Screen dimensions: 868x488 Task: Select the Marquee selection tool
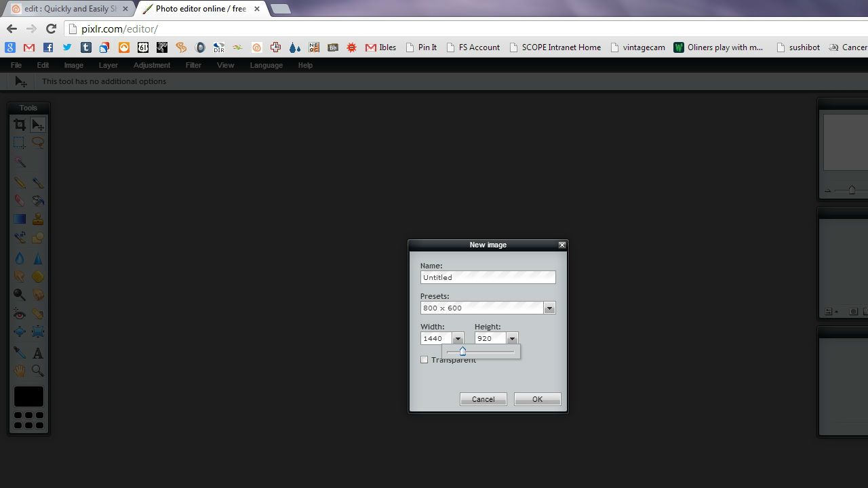(x=19, y=142)
